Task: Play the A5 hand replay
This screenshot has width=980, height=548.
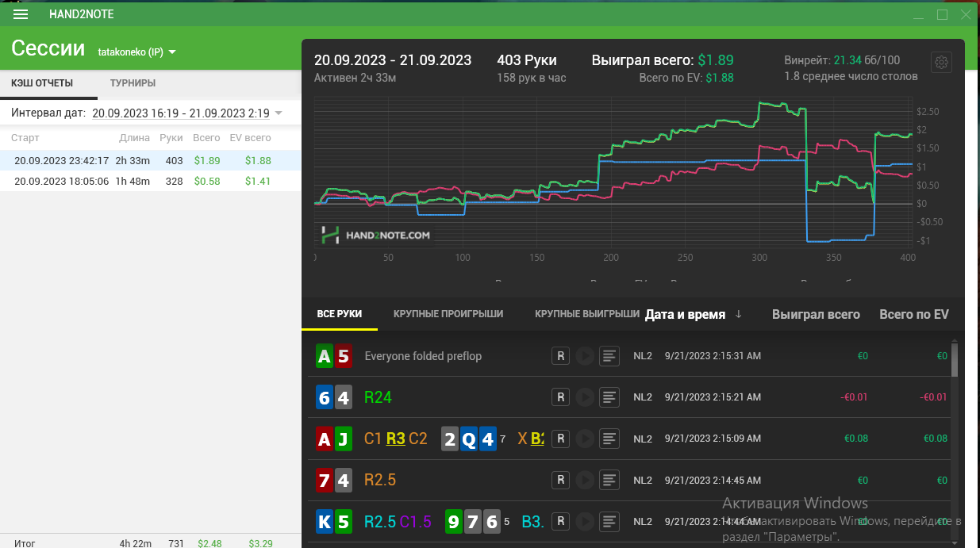Action: (585, 356)
